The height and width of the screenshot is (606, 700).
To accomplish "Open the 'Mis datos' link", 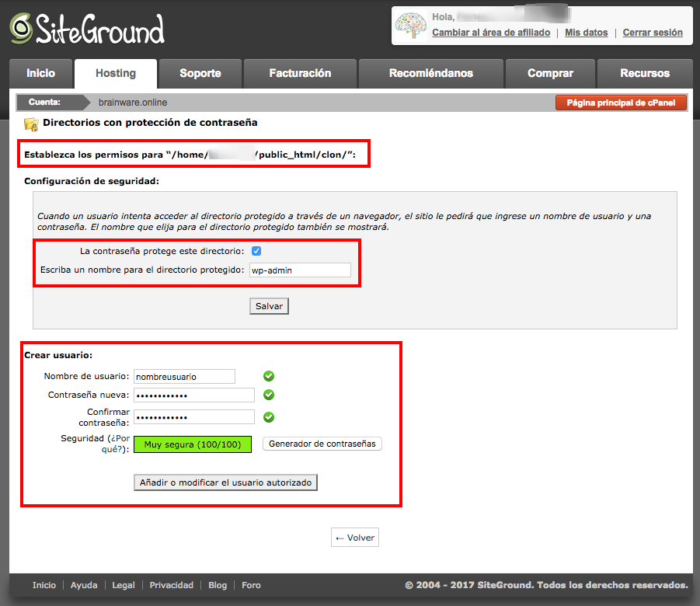I will [x=586, y=33].
